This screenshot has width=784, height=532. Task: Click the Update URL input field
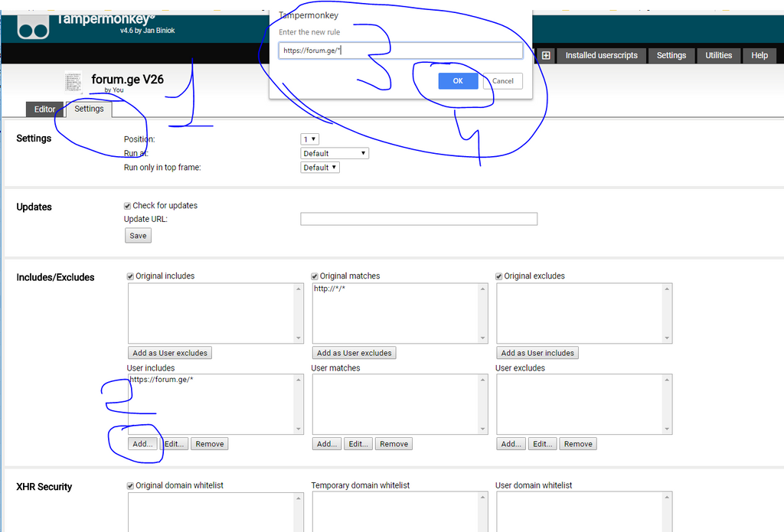coord(419,219)
